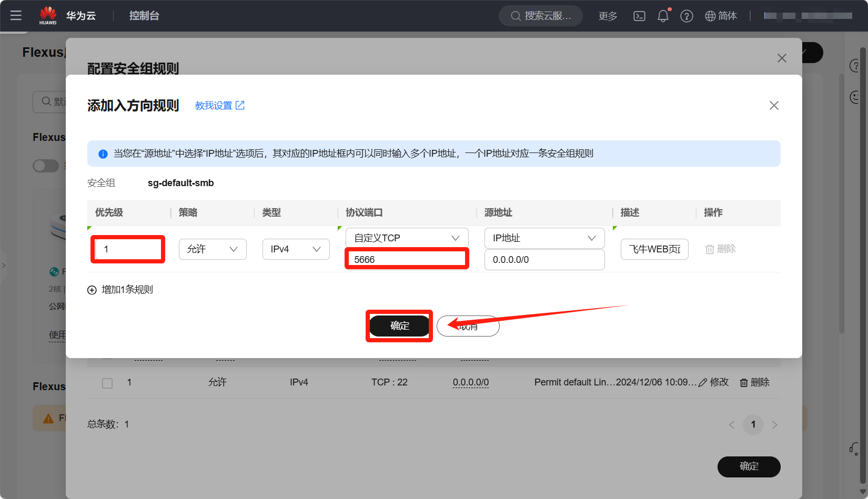Screen dimensions: 868x499
Task: Open the hamburger navigation menu
Action: tap(16, 16)
